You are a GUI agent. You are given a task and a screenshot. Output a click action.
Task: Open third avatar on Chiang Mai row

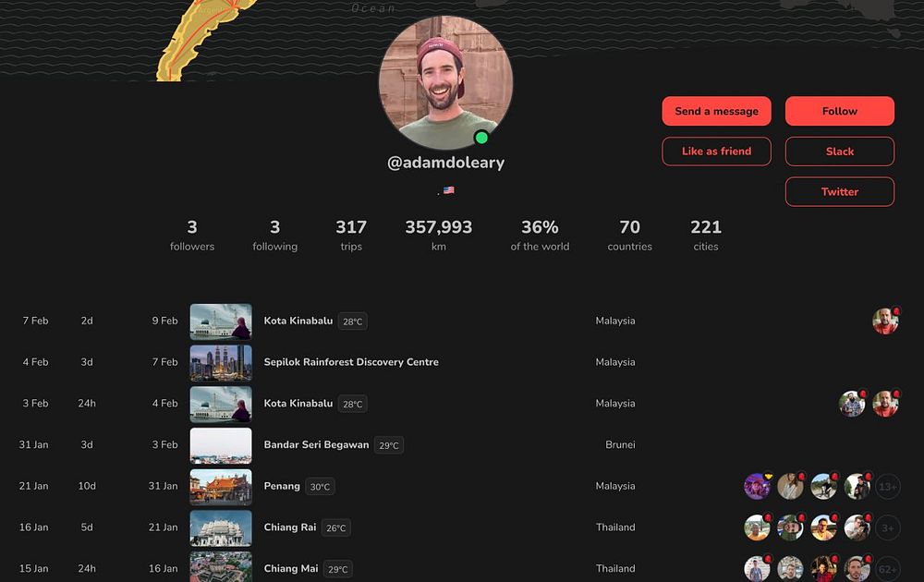click(824, 568)
